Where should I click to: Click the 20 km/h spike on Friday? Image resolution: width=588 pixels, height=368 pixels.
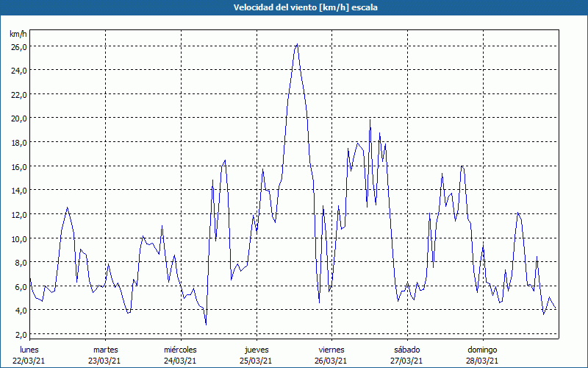click(x=370, y=120)
